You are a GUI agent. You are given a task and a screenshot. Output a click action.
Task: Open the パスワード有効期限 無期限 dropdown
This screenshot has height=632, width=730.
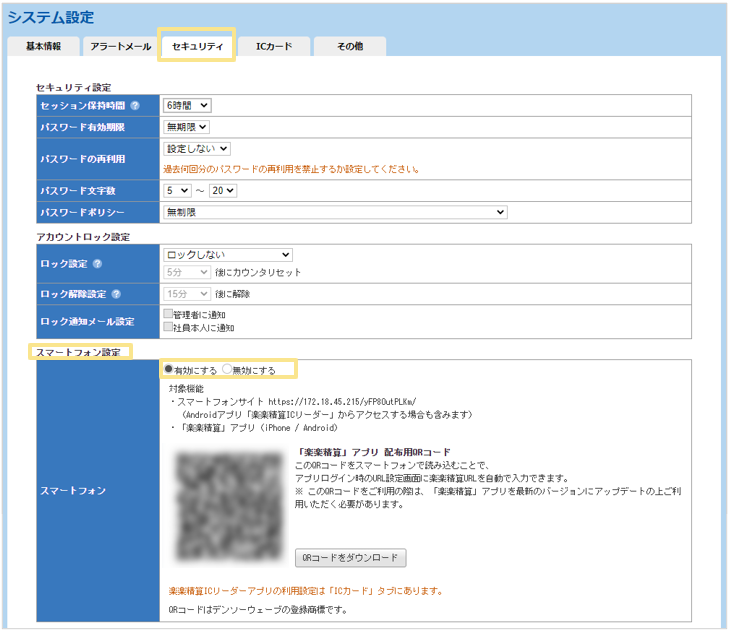click(x=186, y=127)
